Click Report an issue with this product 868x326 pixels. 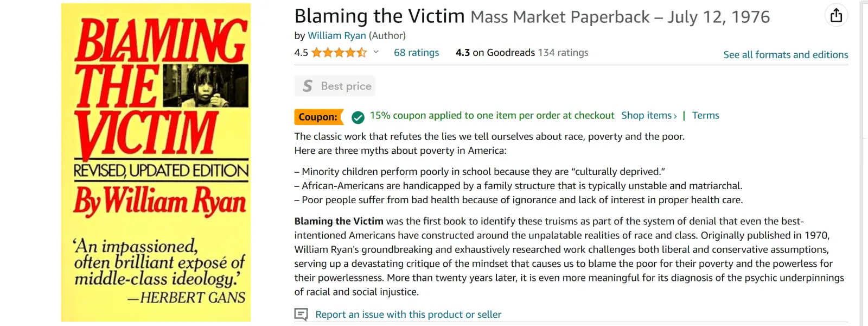point(408,315)
